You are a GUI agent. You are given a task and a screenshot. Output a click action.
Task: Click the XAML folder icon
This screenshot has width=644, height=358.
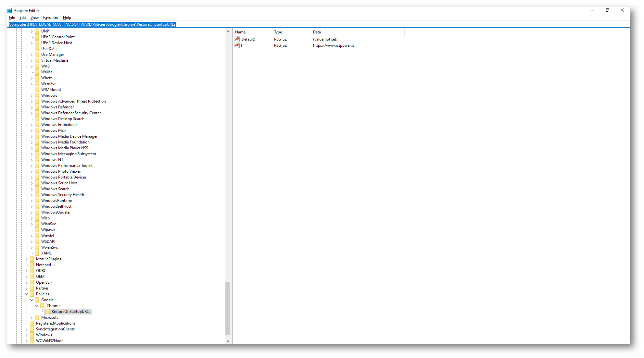point(37,253)
